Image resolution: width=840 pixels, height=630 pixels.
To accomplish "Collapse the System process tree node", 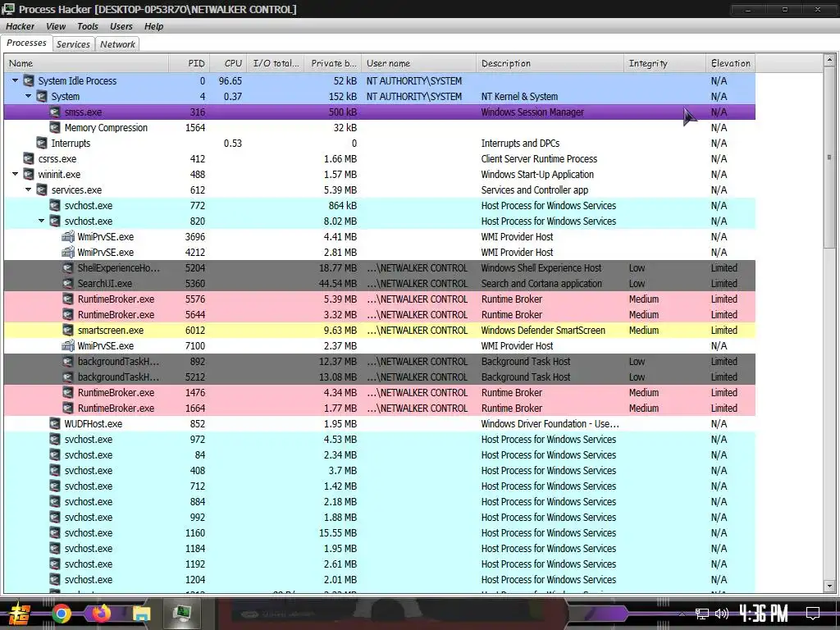I will [x=29, y=97].
